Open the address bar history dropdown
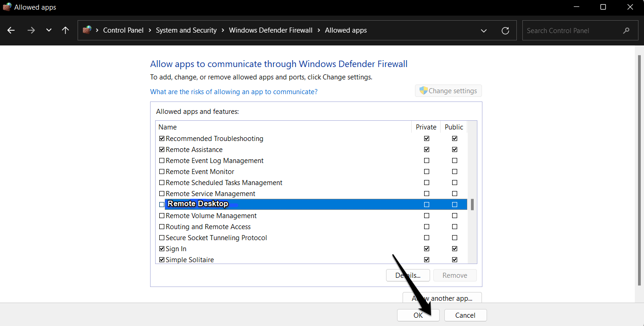Screen dimensions: 644x326 (483, 30)
